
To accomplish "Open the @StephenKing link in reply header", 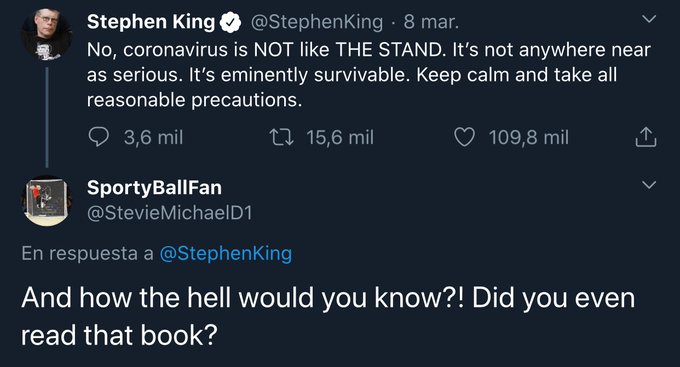I will (226, 253).
